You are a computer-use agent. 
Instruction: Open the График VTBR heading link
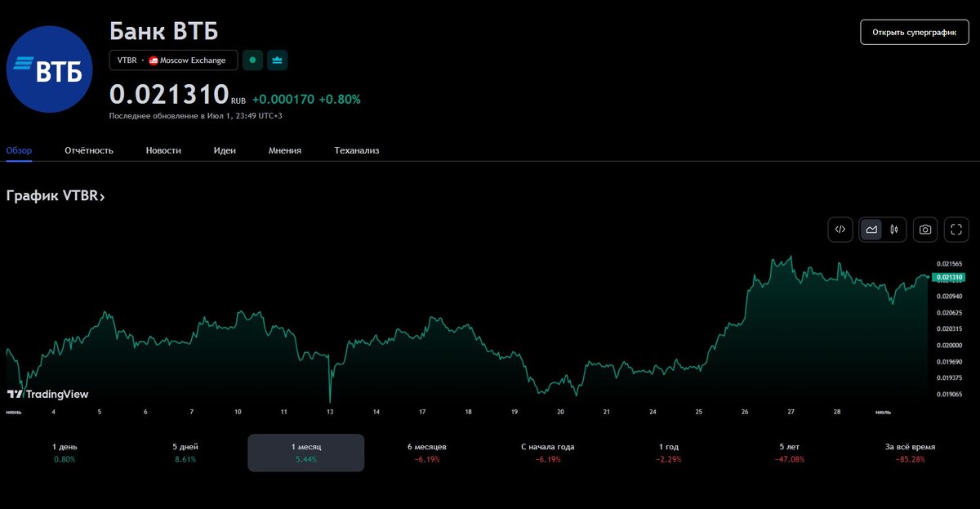pyautogui.click(x=56, y=196)
